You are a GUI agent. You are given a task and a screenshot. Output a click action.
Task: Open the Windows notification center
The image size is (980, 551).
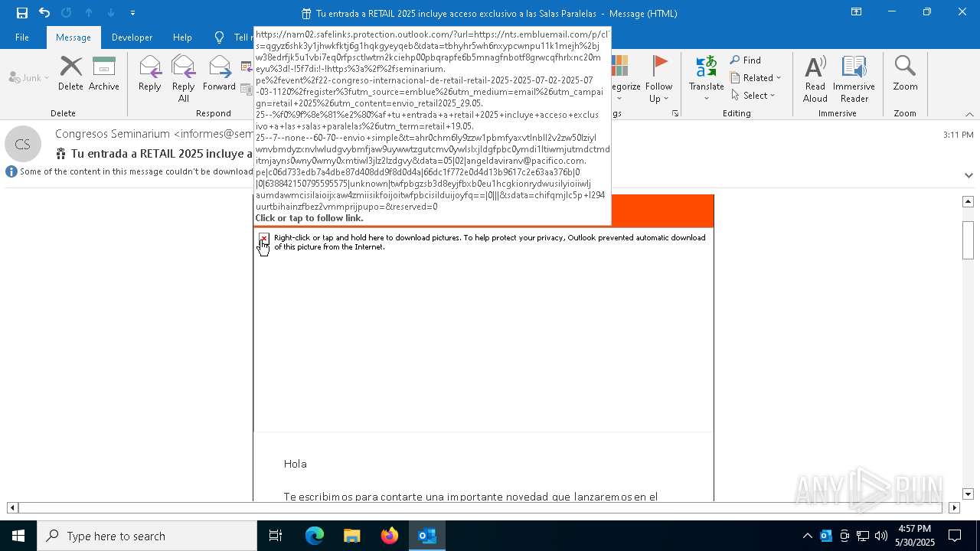pos(955,536)
